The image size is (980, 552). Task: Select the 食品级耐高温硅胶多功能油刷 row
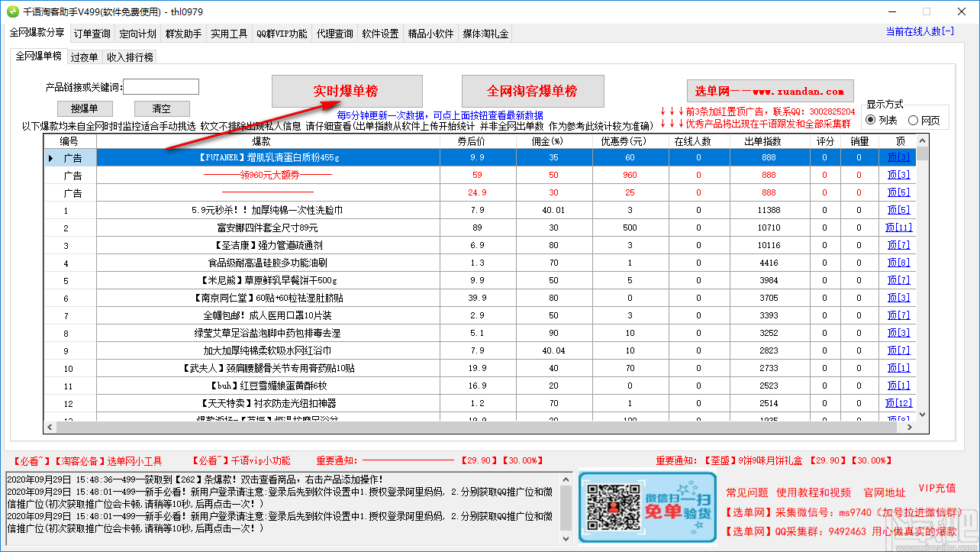pos(479,263)
